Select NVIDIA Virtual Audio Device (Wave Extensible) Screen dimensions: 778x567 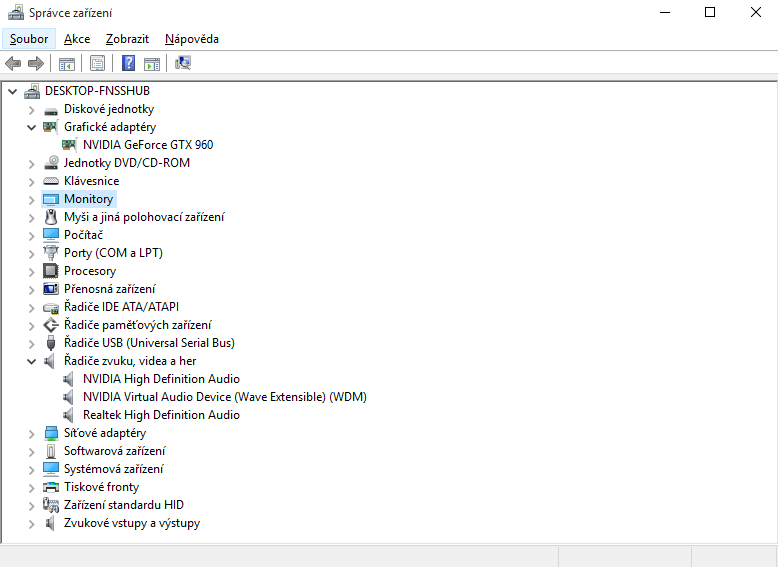tap(225, 397)
